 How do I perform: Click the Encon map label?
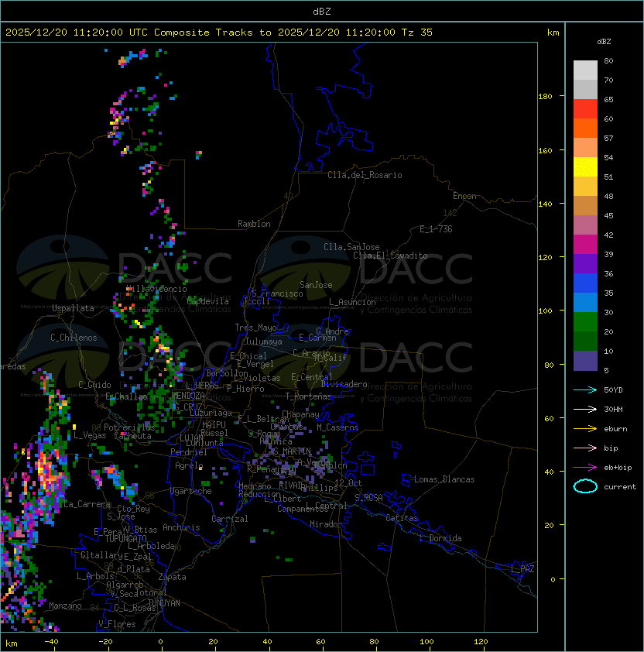tap(464, 196)
